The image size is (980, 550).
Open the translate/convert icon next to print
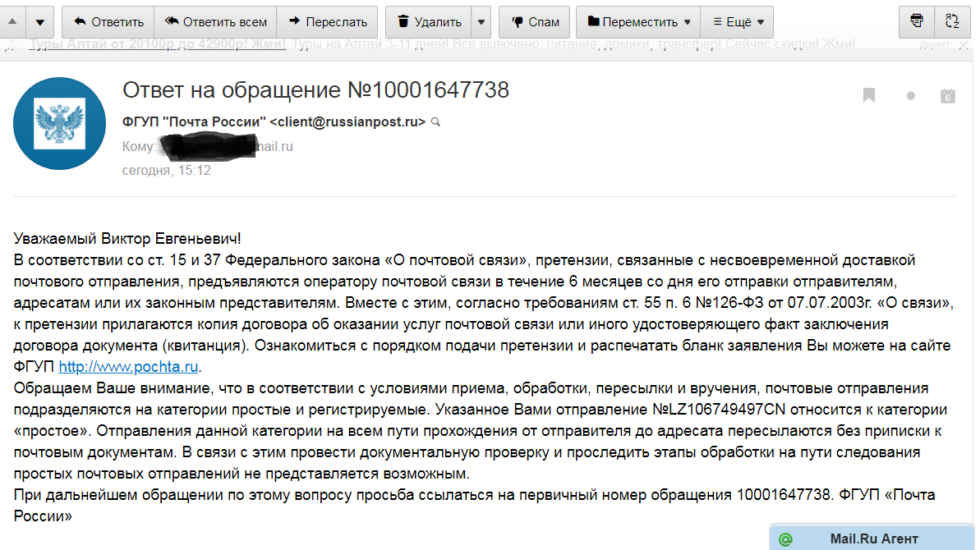click(x=952, y=22)
